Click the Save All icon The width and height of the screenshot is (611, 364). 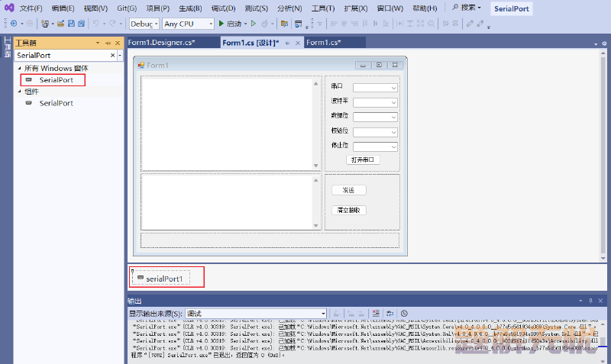click(81, 24)
